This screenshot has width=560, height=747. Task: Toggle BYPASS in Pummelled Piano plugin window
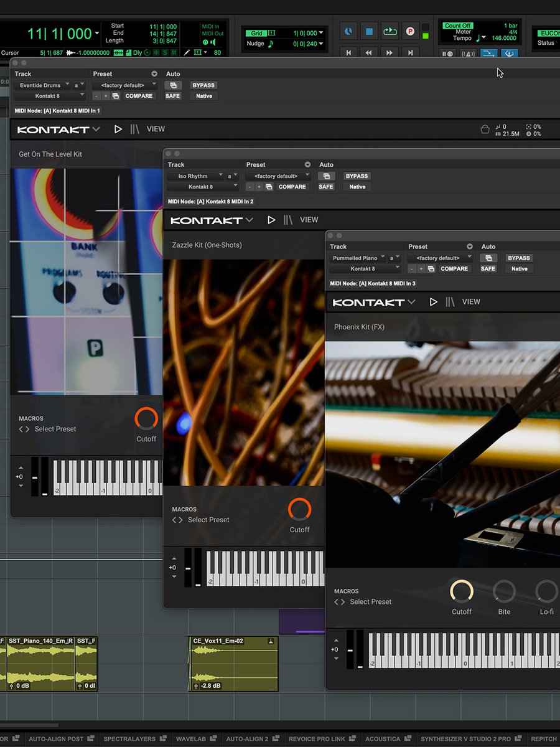518,258
